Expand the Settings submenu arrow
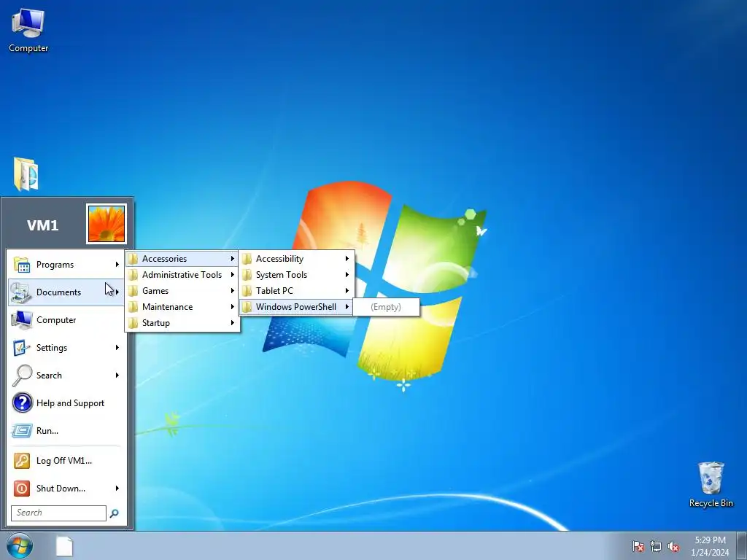The image size is (747, 560). tap(117, 348)
